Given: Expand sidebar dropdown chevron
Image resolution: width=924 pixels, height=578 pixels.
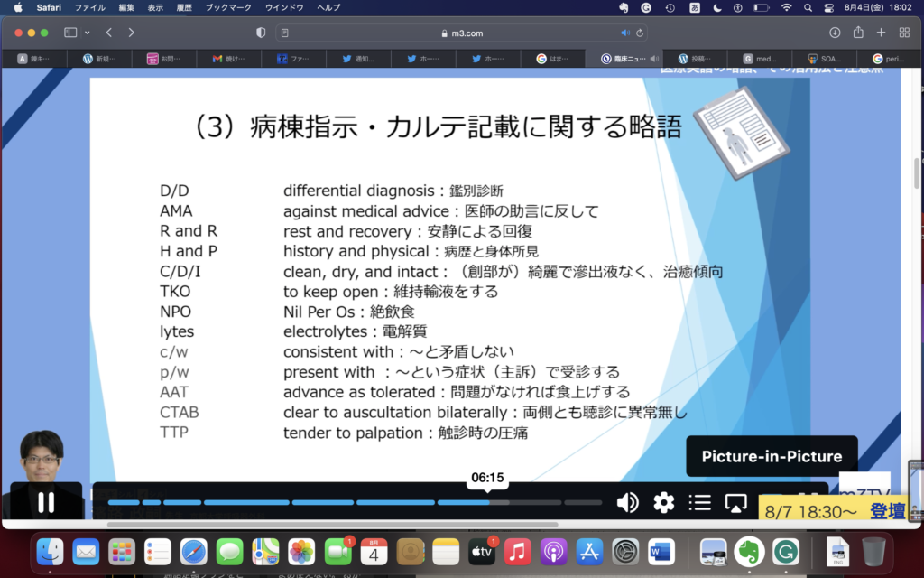Looking at the screenshot, I should (x=88, y=33).
